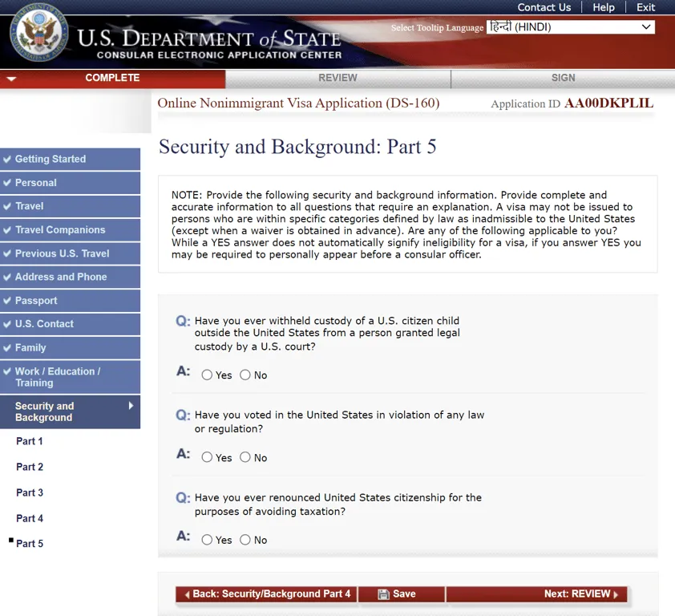Open the Select Tooltip Language dropdown
The width and height of the screenshot is (675, 616).
tap(571, 27)
